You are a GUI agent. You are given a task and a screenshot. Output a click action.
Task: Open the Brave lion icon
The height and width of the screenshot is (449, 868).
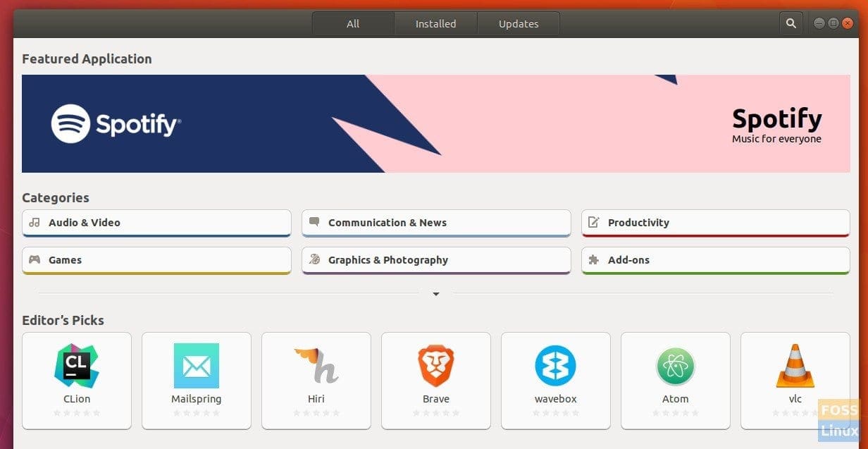click(x=436, y=366)
